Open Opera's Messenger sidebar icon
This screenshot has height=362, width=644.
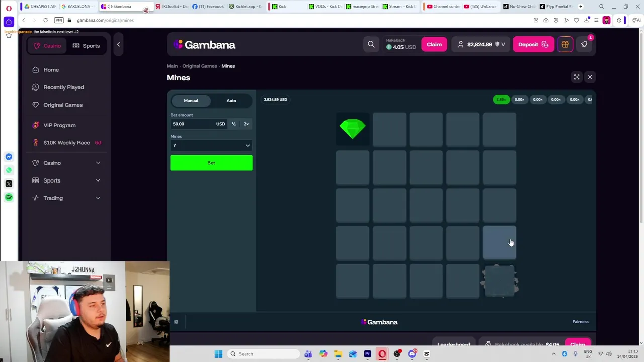[9, 157]
